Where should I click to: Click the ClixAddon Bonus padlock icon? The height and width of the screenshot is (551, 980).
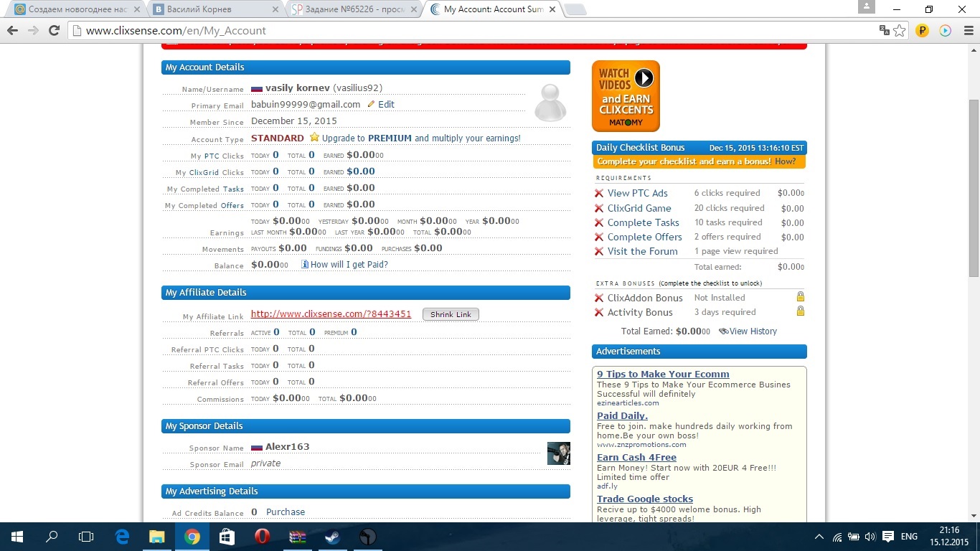pyautogui.click(x=800, y=297)
